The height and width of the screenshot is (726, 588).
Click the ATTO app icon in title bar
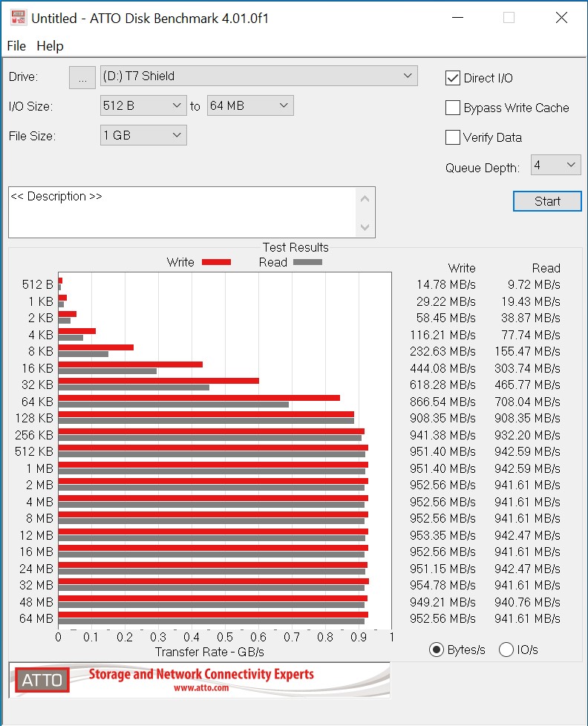point(18,18)
